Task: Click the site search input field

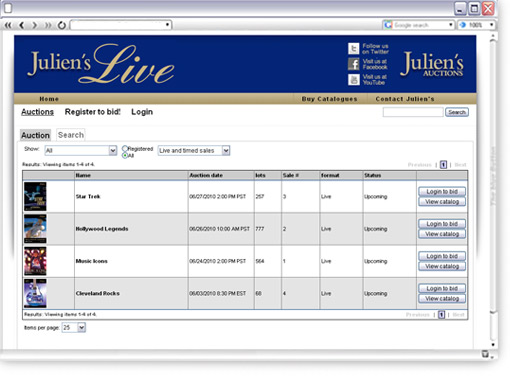Action: tap(413, 112)
